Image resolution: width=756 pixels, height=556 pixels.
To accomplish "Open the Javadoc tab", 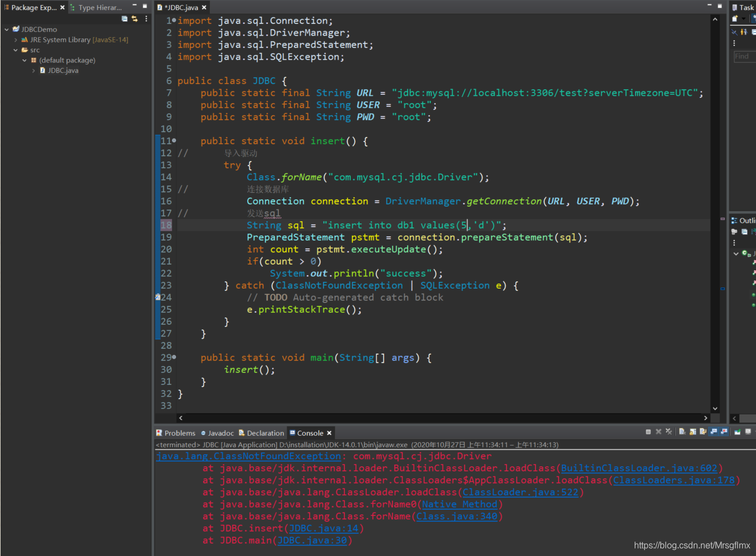I will click(217, 433).
